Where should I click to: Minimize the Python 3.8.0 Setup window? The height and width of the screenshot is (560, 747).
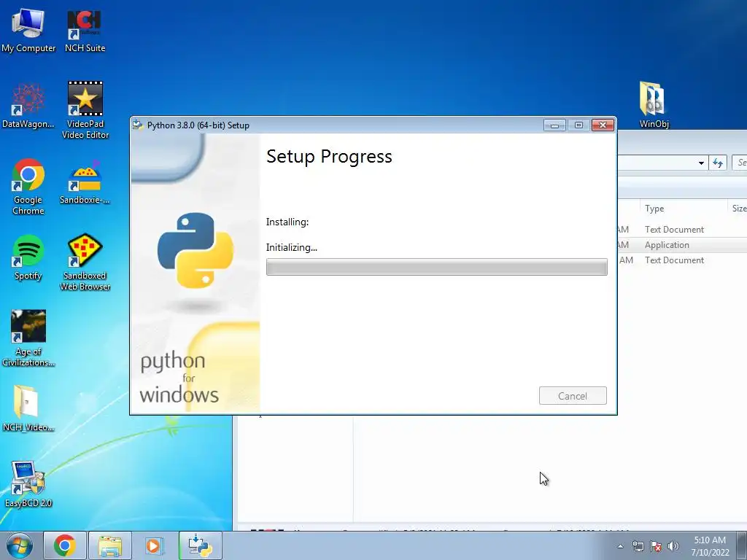click(554, 125)
